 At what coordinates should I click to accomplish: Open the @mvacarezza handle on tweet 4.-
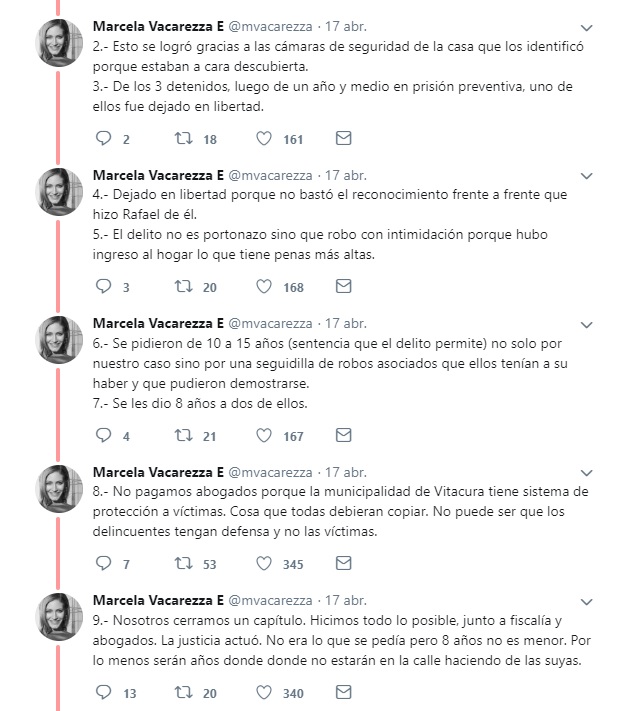pyautogui.click(x=270, y=174)
